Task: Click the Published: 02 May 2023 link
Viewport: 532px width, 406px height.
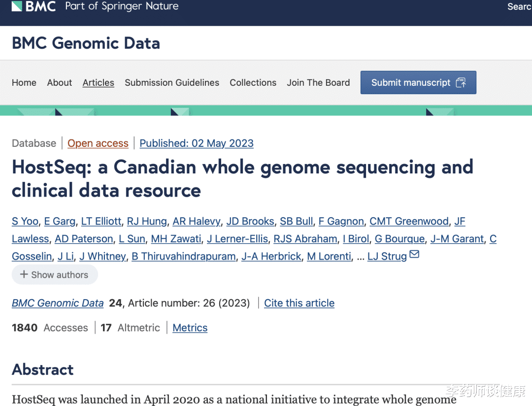Action: [197, 143]
